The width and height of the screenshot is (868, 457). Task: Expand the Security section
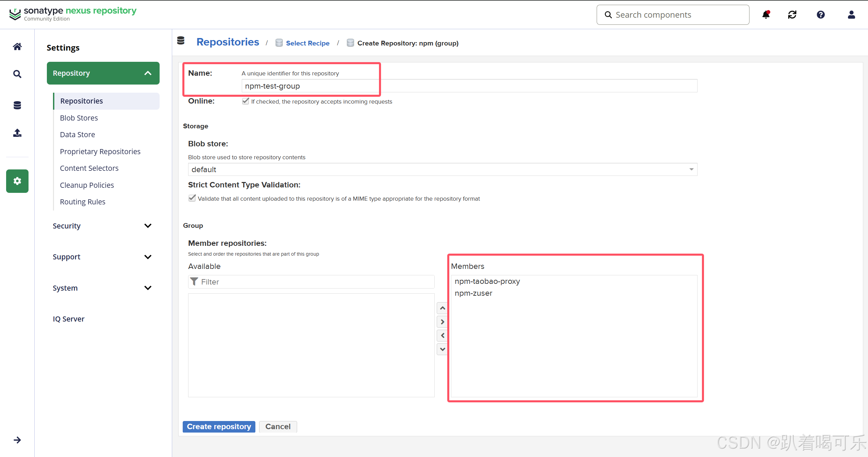103,226
